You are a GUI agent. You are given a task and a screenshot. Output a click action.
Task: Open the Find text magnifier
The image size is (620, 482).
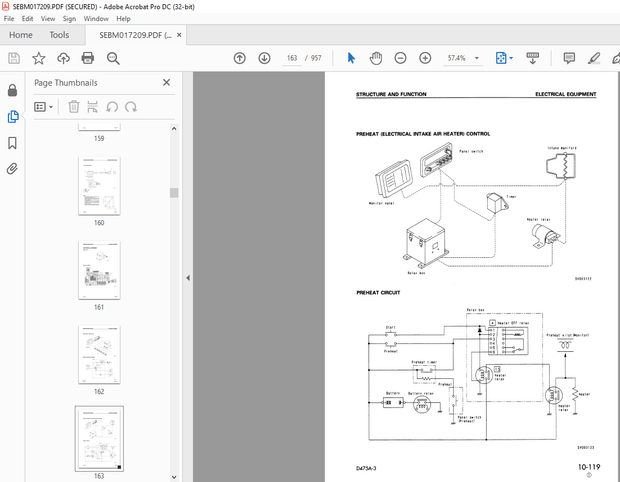pos(113,58)
